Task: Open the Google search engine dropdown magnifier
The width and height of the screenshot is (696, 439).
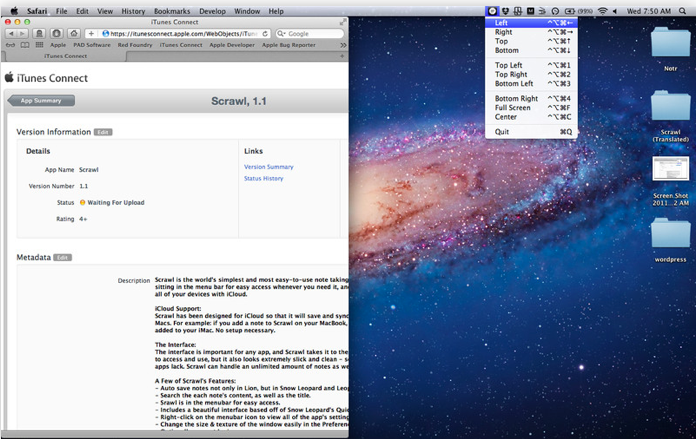Action: tap(281, 34)
